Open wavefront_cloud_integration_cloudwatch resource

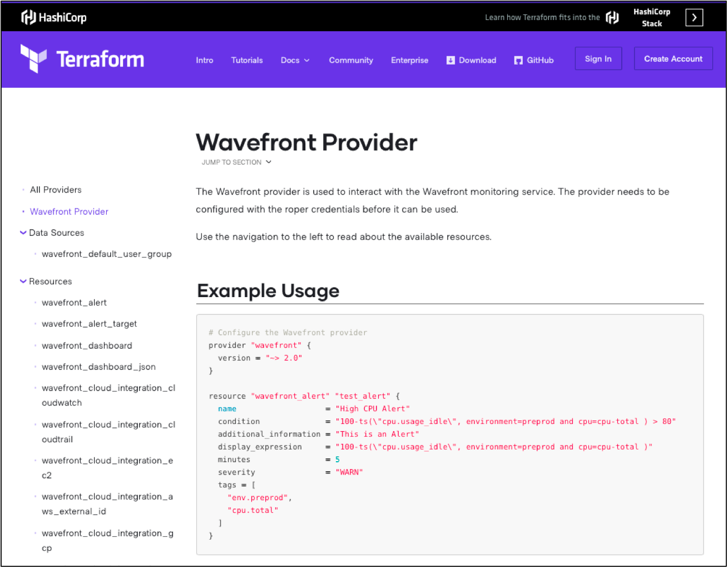[108, 395]
